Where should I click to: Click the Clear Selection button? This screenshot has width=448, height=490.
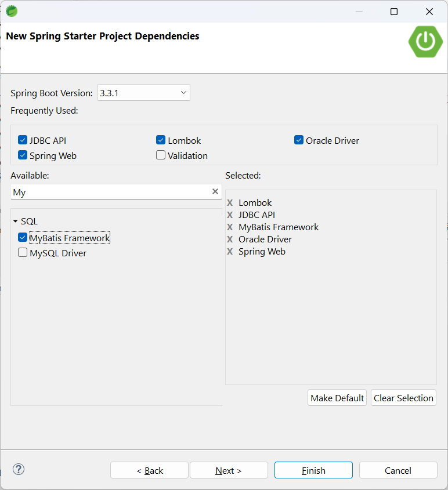click(x=403, y=398)
